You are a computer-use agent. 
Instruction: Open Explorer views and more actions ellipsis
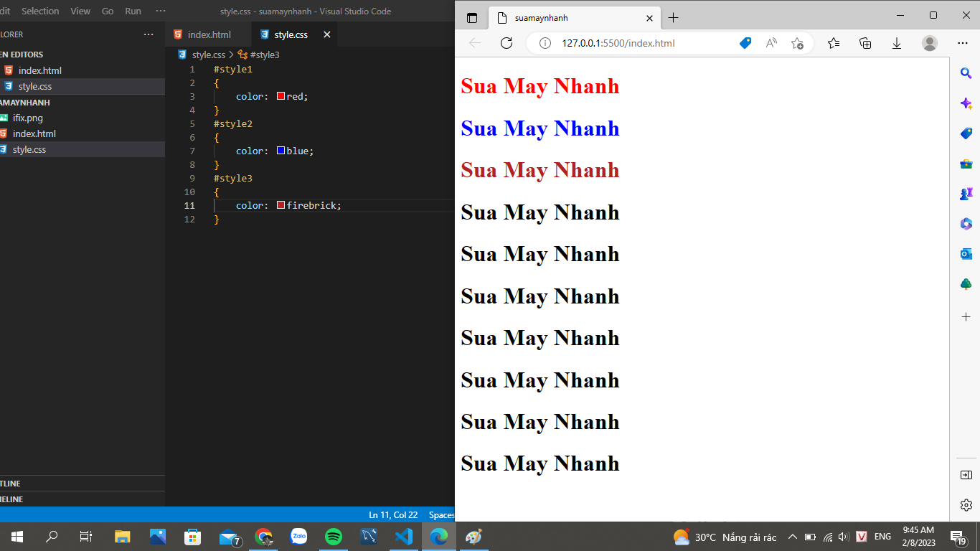[x=149, y=34]
